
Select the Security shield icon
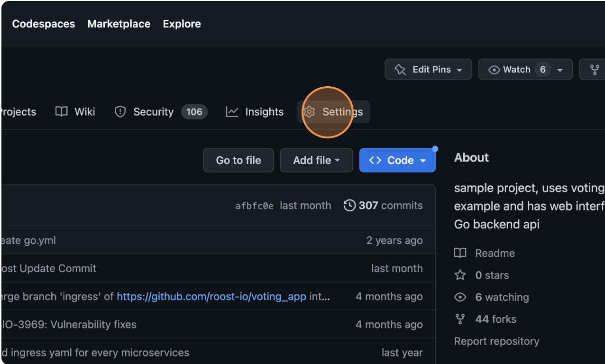(120, 112)
